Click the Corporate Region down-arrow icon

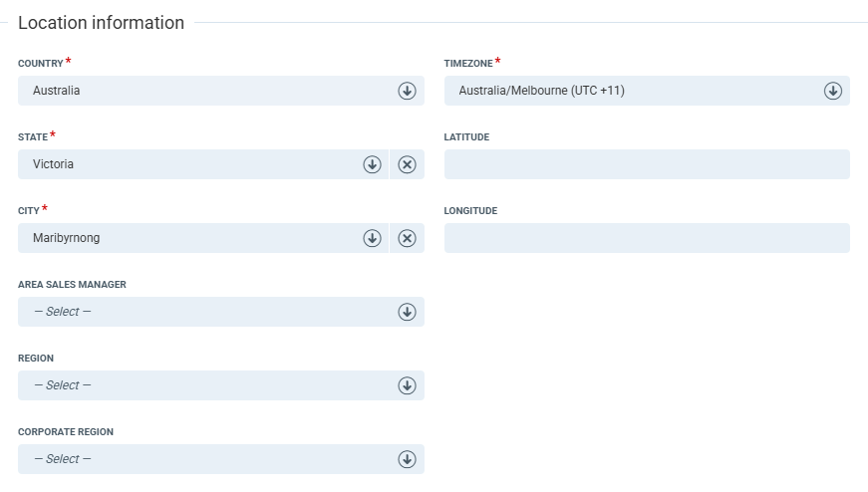[x=407, y=459]
